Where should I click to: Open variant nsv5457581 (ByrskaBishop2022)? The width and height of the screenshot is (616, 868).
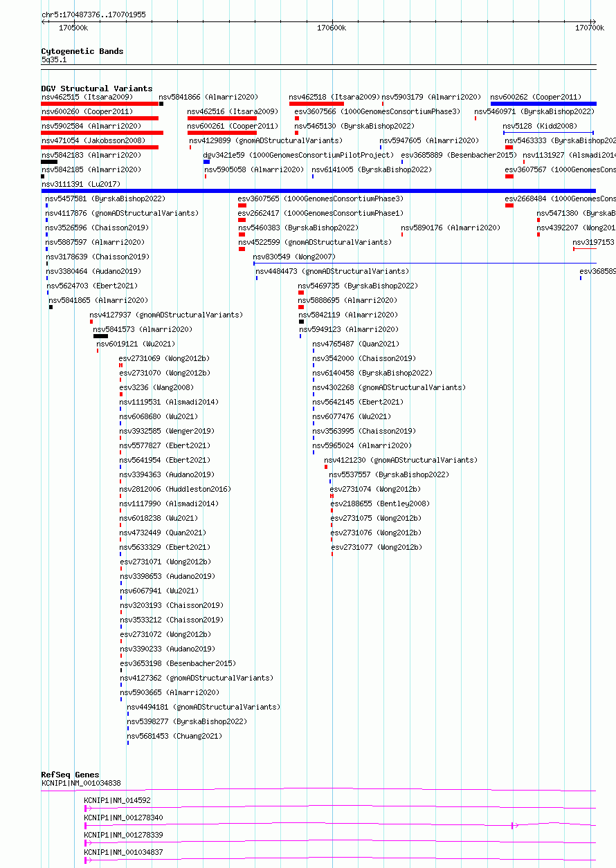click(106, 198)
